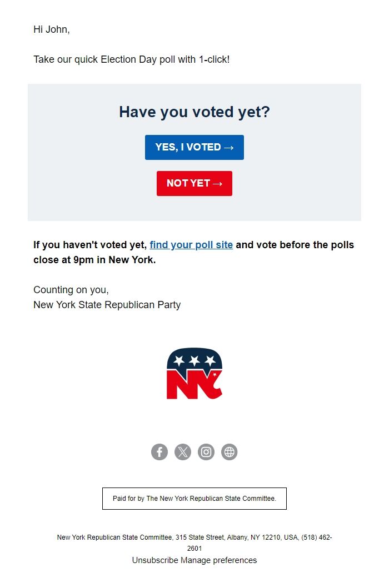Open the New York GOP Facebook page
The height and width of the screenshot is (588, 389).
click(159, 451)
